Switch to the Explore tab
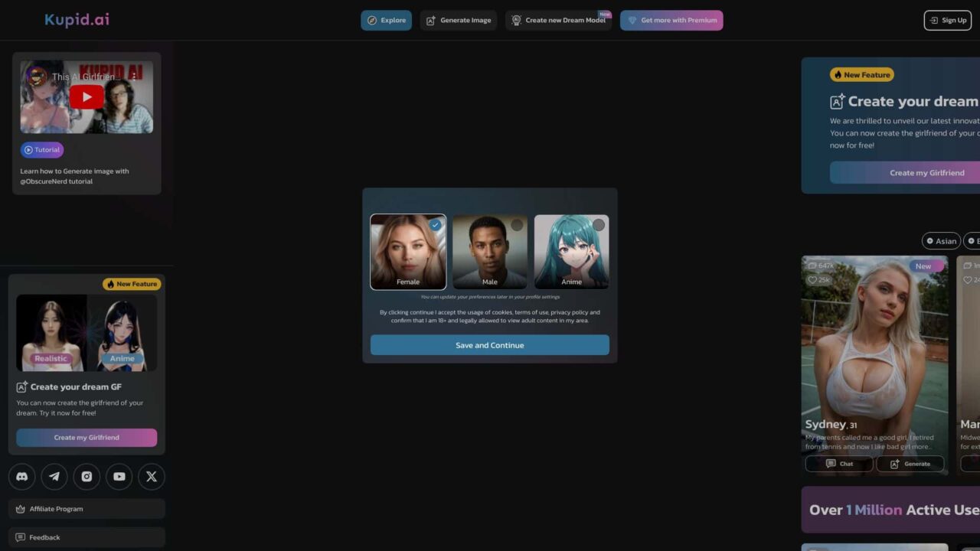This screenshot has width=980, height=551. [x=386, y=20]
